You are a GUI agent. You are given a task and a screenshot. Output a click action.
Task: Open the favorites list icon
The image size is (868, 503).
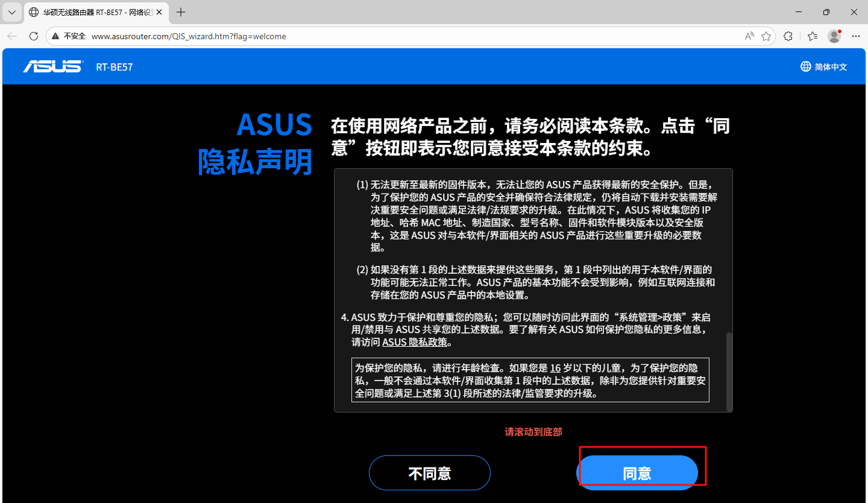[x=812, y=36]
